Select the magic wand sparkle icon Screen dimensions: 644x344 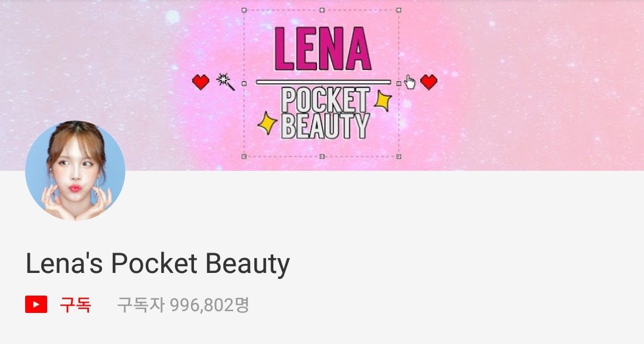coord(226,82)
